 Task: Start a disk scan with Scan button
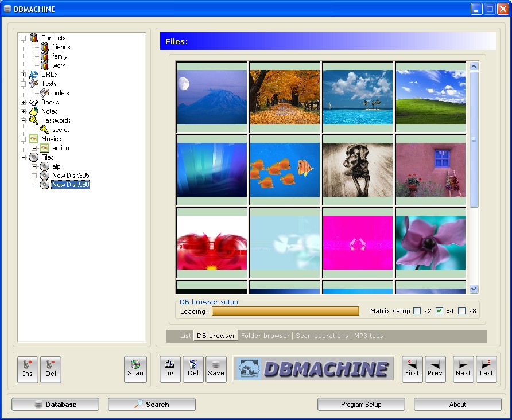tap(135, 369)
